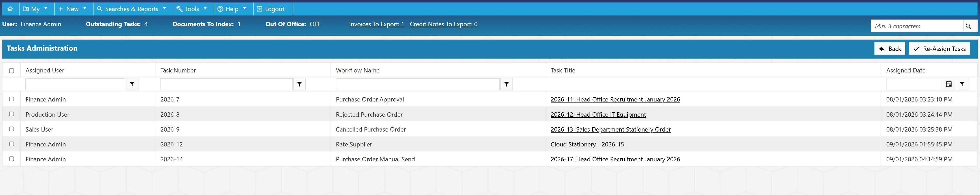Sort by the Workflow Name column header

coord(358,70)
